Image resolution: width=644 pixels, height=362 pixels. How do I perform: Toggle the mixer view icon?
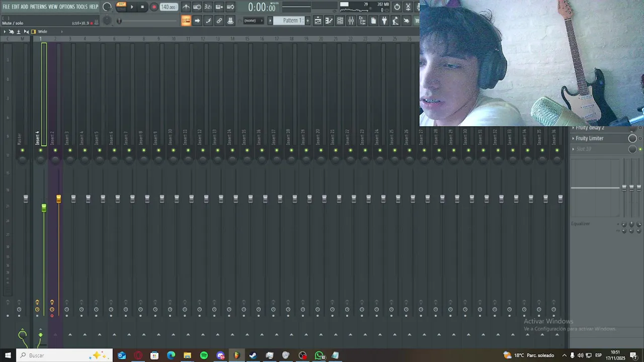[351, 21]
